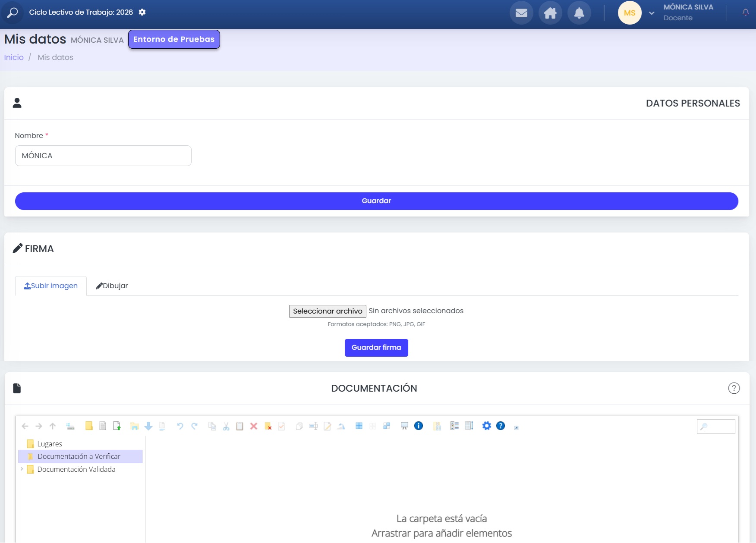Click the edit file pencil icon

[x=328, y=426]
